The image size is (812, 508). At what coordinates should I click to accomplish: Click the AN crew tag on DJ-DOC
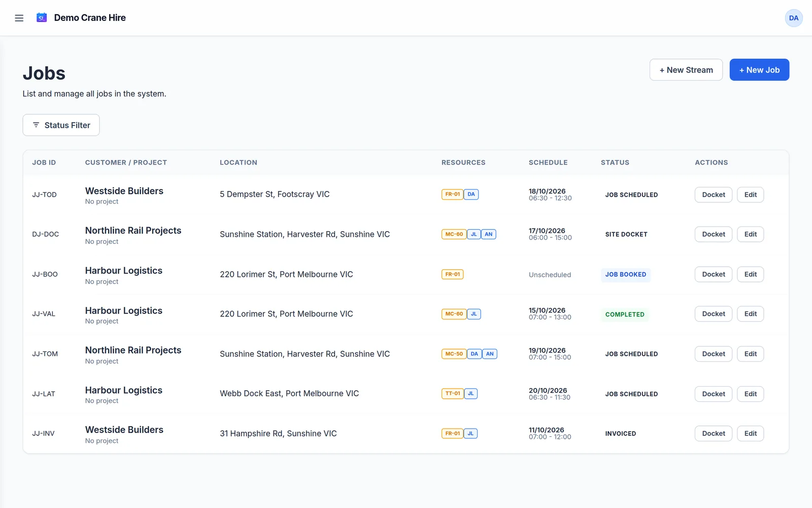489,234
